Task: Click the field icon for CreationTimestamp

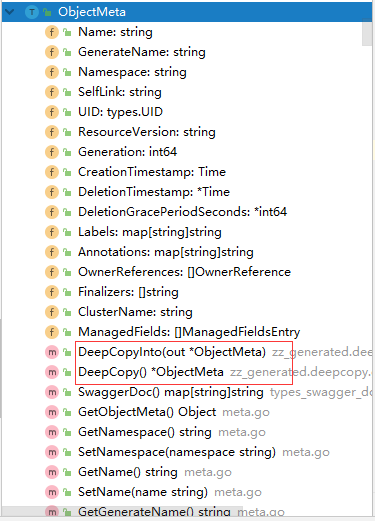Action: click(x=52, y=172)
